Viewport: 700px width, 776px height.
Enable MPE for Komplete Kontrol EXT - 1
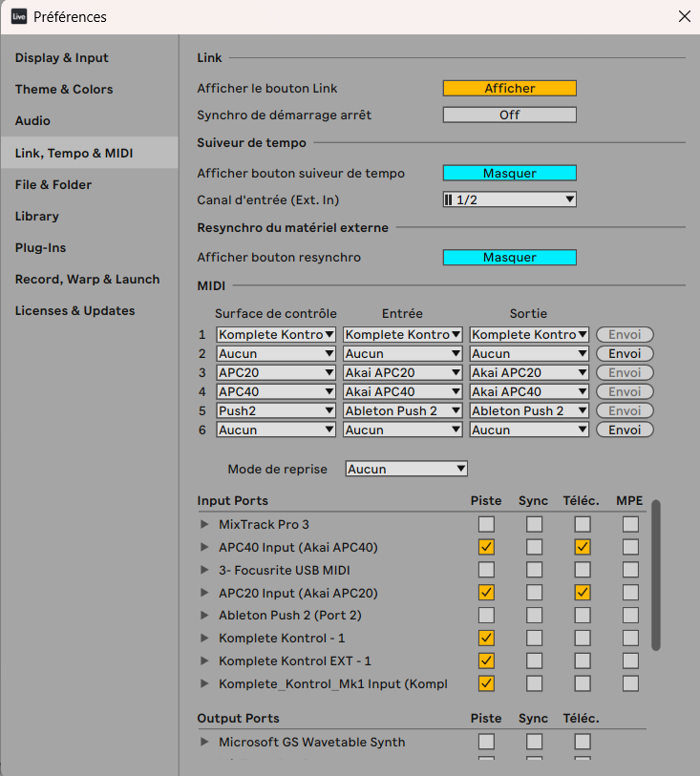pyautogui.click(x=630, y=661)
